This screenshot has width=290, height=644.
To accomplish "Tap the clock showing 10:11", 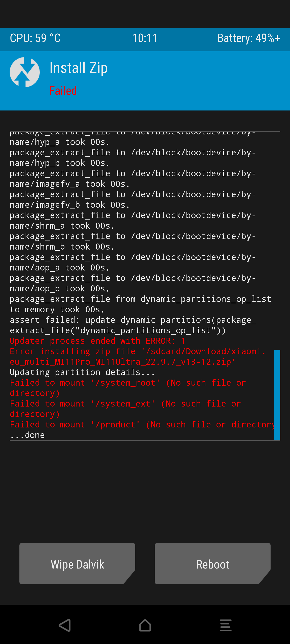I will tap(145, 38).
